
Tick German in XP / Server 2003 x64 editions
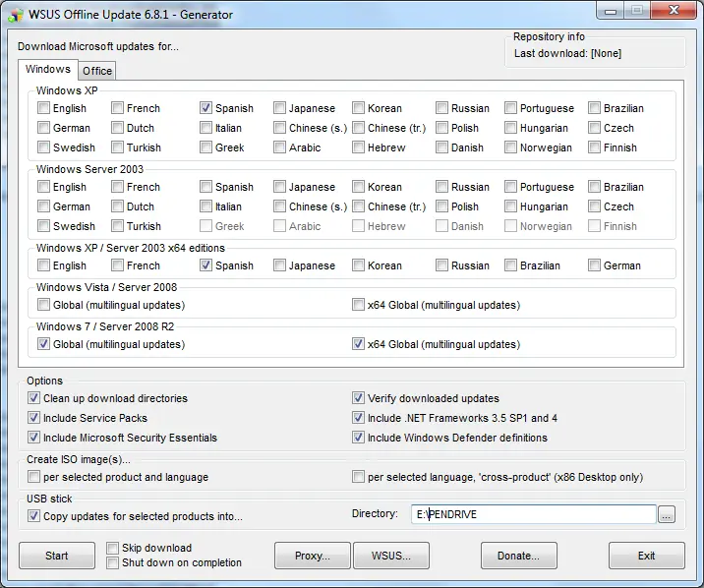(594, 265)
